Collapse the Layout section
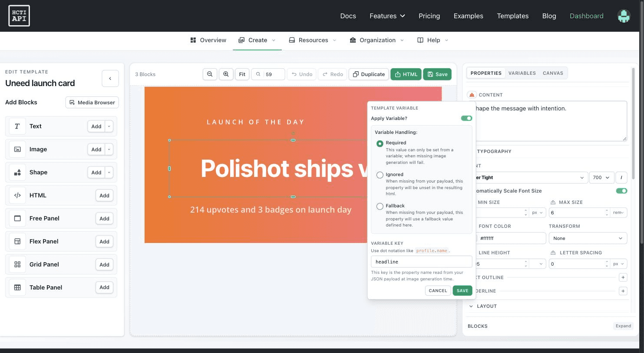 (472, 306)
